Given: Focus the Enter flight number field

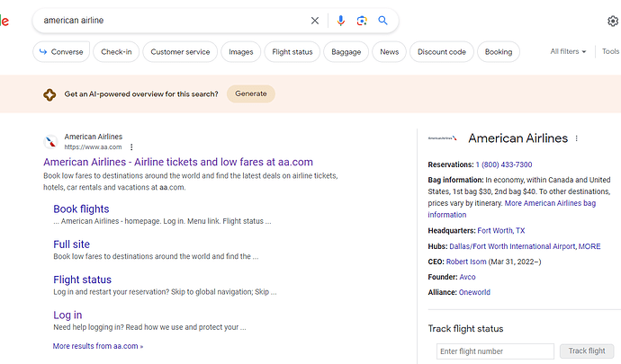Looking at the screenshot, I should click(495, 351).
